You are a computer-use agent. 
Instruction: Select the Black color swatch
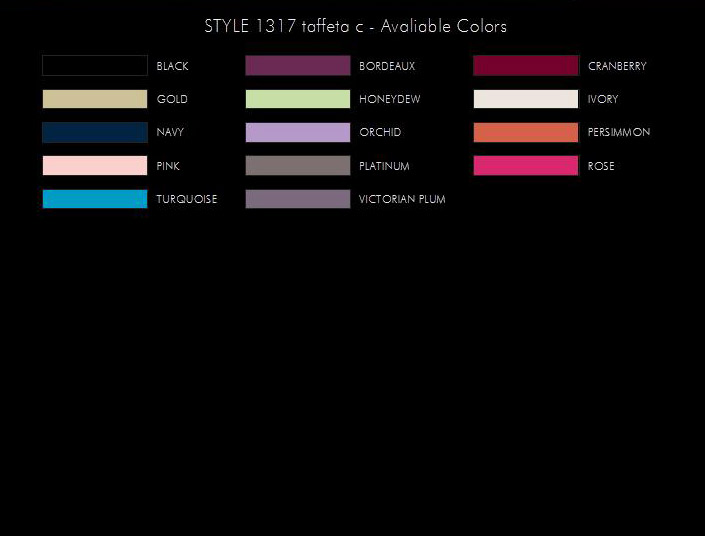point(95,66)
